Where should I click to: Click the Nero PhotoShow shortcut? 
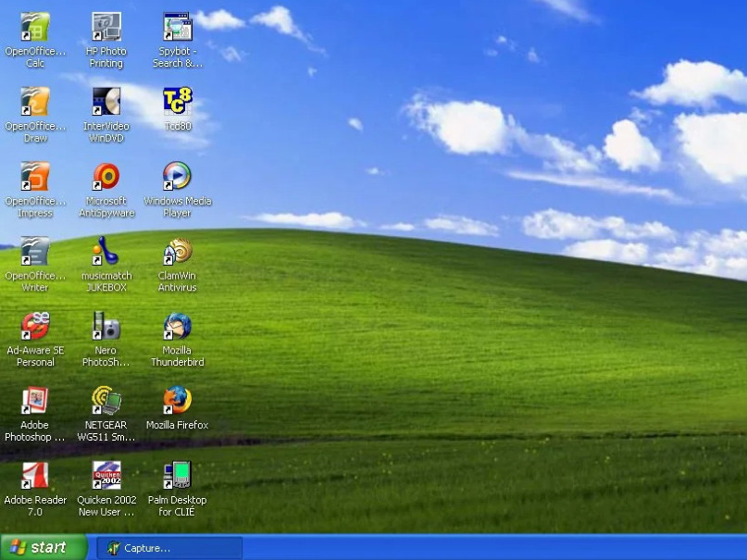[x=106, y=327]
